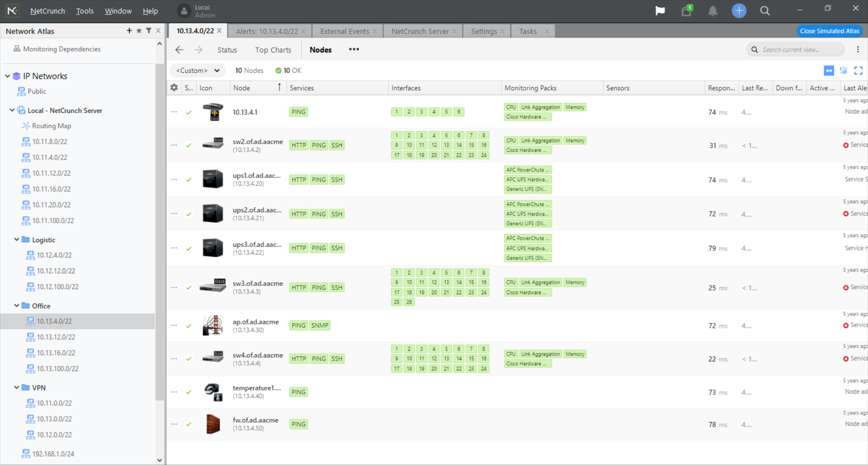868x465 pixels.
Task: Open the clipboard notifications icon
Action: 687,11
